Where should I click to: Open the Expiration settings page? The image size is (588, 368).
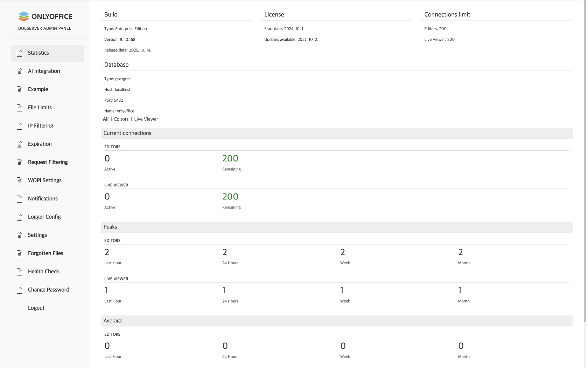[x=40, y=144]
